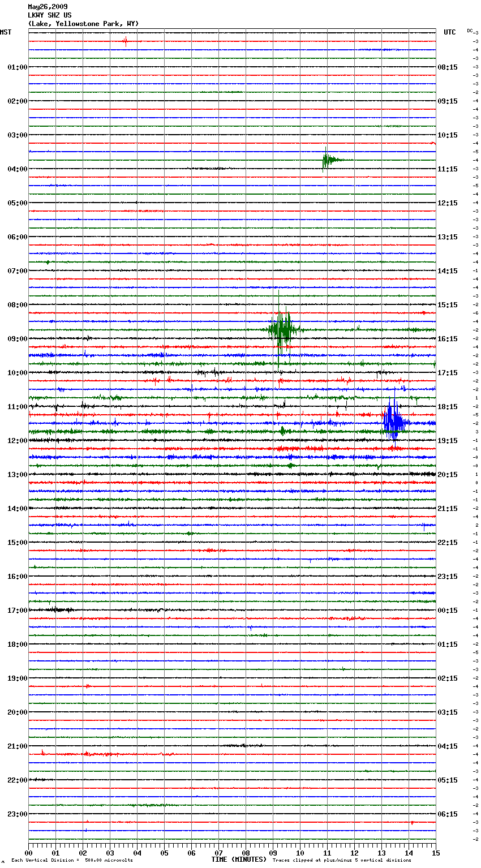The width and height of the screenshot is (481, 868).
Task: Click the UTC time label "00:15"
Action: pos(448,611)
